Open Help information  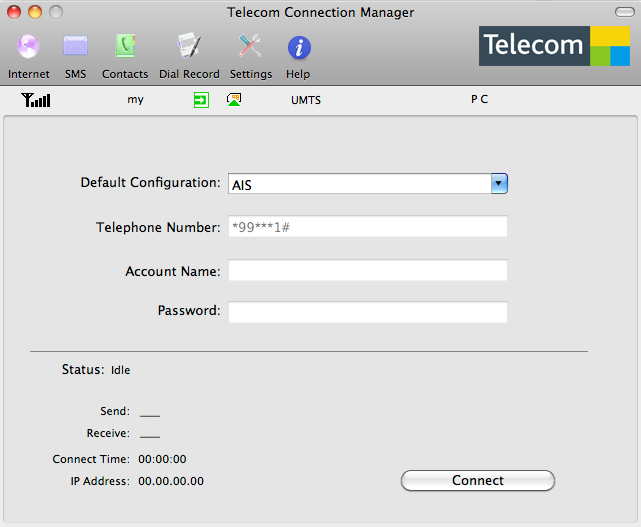[x=298, y=56]
